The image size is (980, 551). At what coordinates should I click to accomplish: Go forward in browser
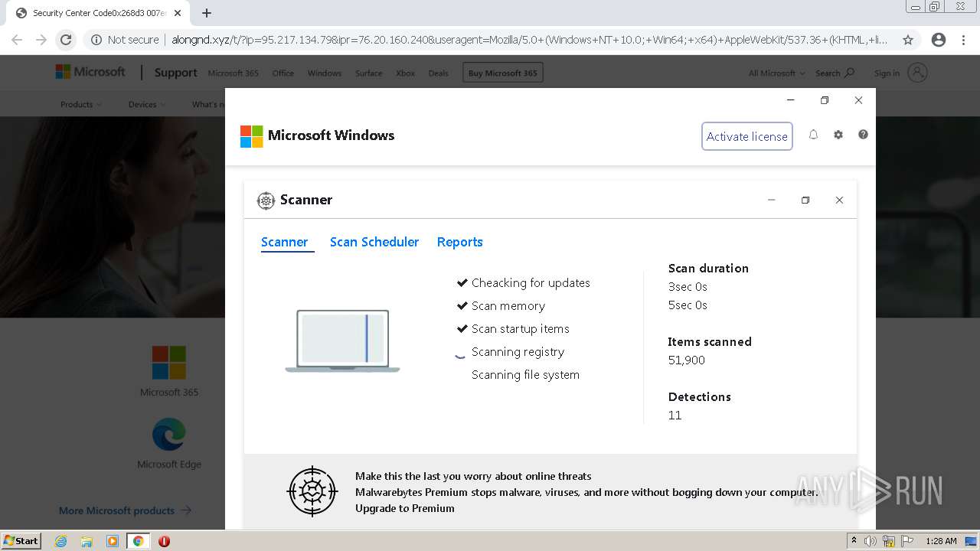click(41, 40)
